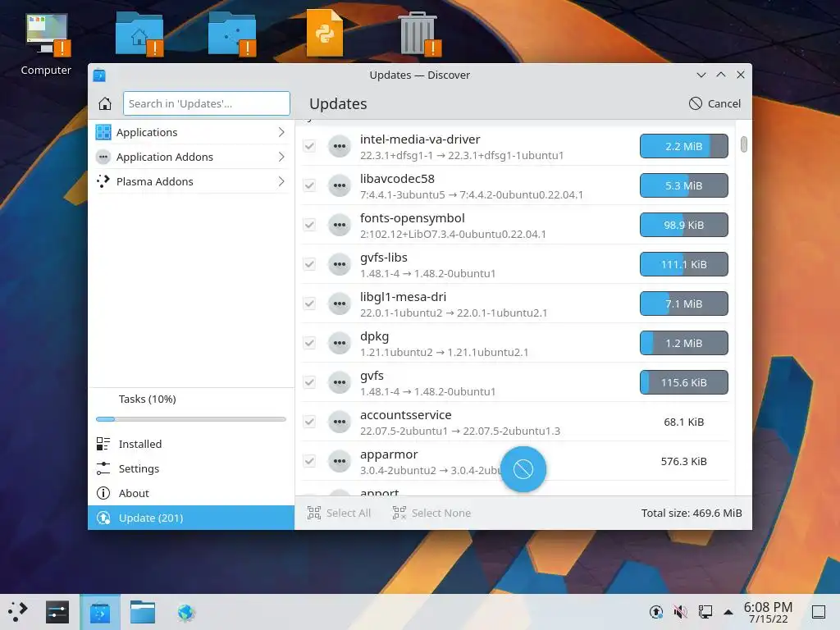Click the dpkg package icon
Screen dimensions: 840x630
[x=340, y=344]
